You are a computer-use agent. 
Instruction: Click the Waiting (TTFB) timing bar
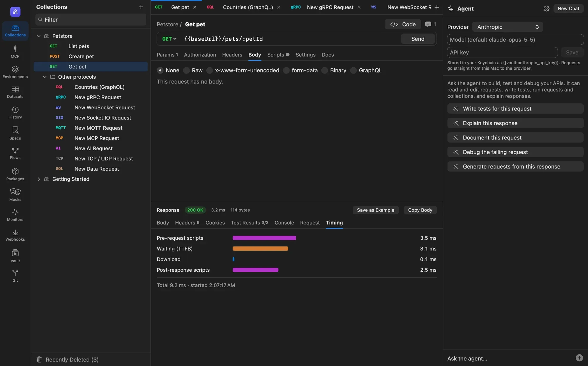pyautogui.click(x=260, y=249)
